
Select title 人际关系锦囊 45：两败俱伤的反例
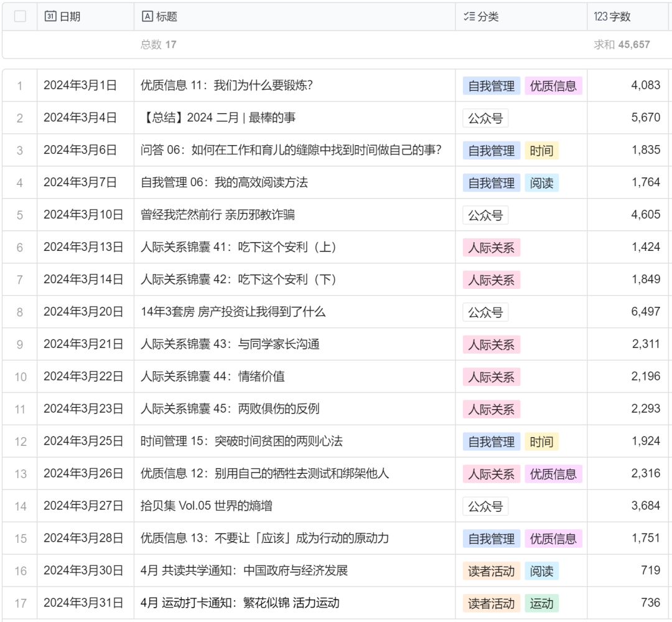[x=230, y=409]
